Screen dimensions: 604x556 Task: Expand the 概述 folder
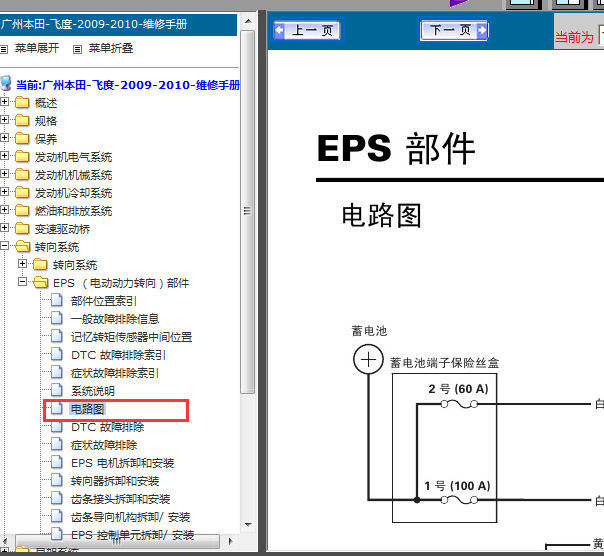click(x=4, y=102)
